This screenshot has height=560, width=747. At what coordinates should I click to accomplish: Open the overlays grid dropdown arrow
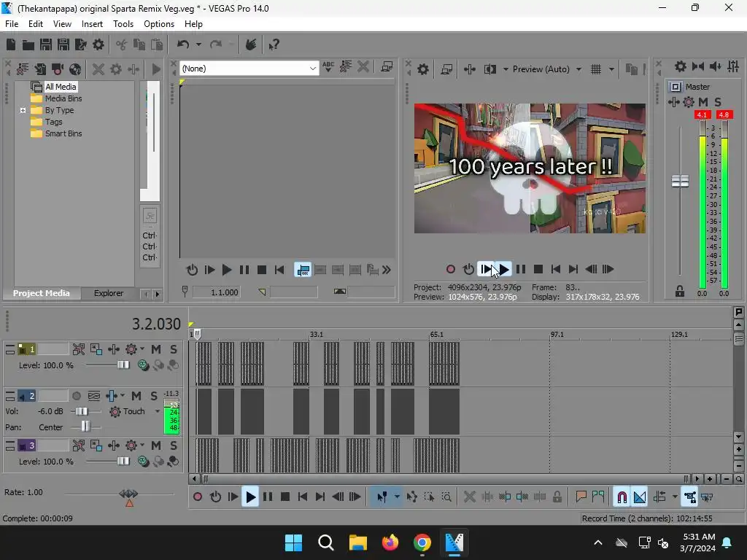(x=611, y=69)
